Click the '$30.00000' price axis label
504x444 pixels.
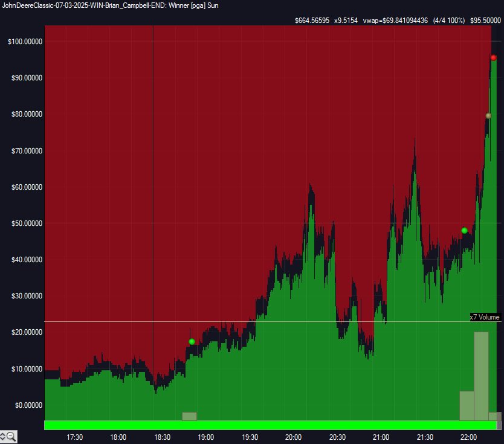click(27, 296)
